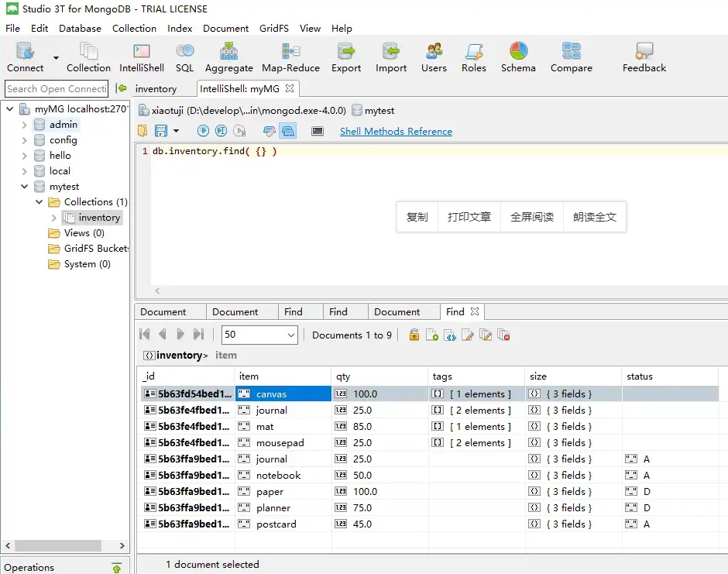Click the Search Open Connections field

pos(57,88)
